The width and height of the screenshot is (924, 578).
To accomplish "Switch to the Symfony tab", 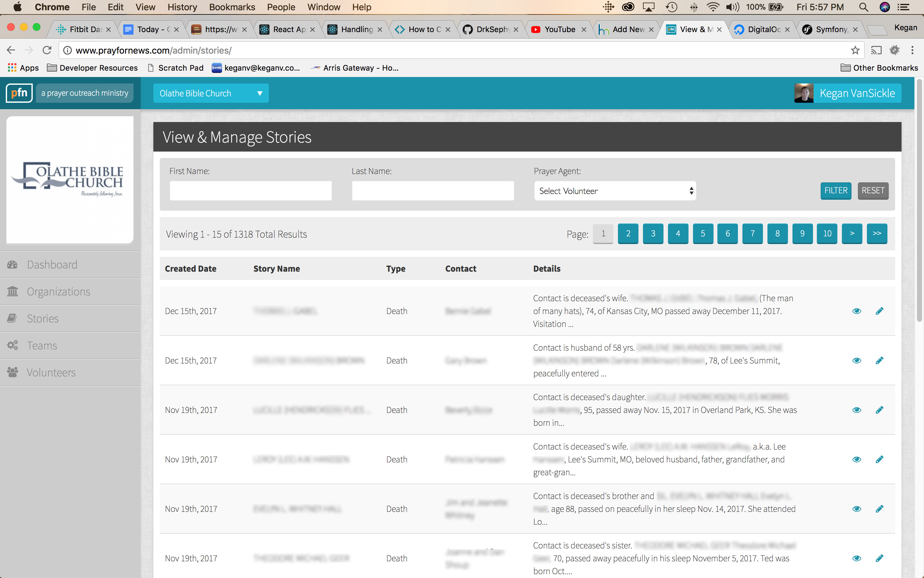I will click(x=830, y=30).
